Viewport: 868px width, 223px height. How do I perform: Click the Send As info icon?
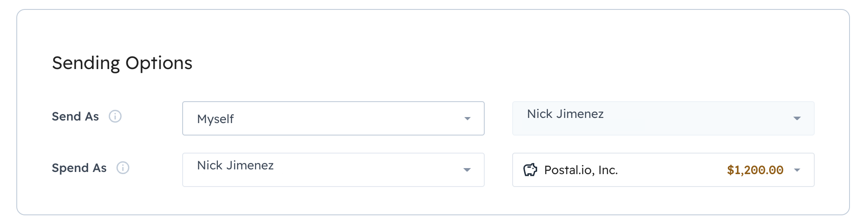[x=115, y=116]
